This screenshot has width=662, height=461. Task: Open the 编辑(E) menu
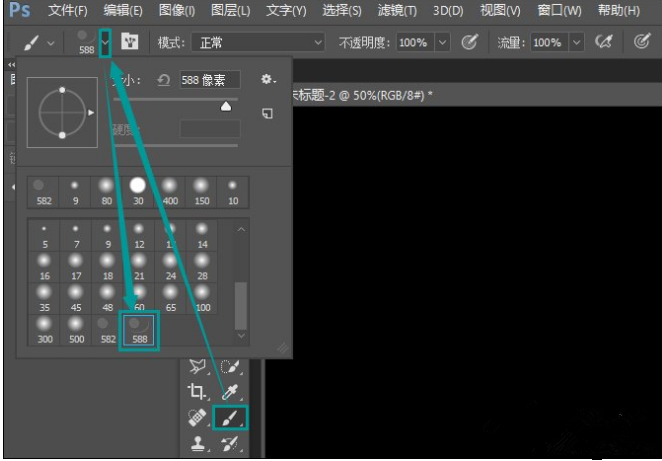[123, 11]
